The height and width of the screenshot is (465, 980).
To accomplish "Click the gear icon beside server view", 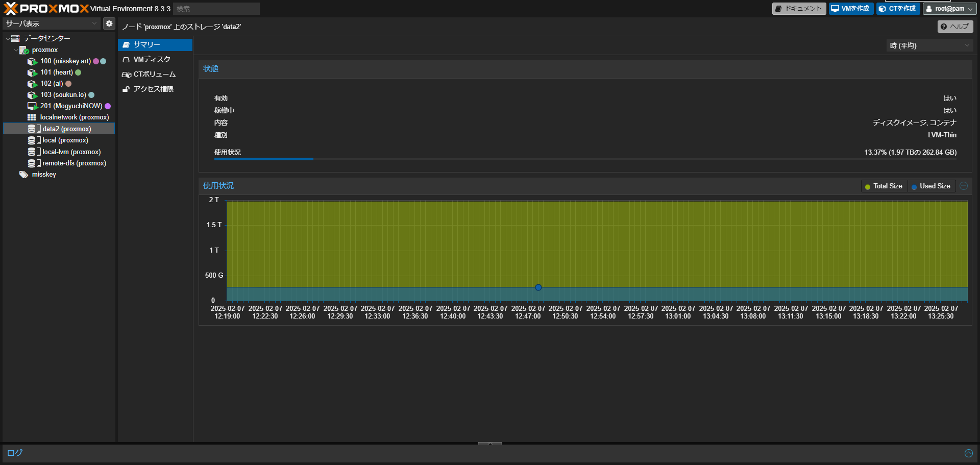I will tap(109, 23).
